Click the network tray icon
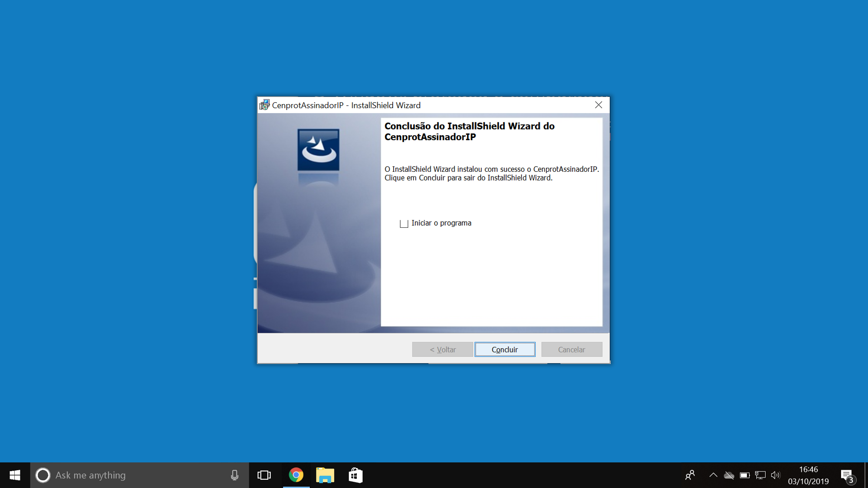 point(760,475)
